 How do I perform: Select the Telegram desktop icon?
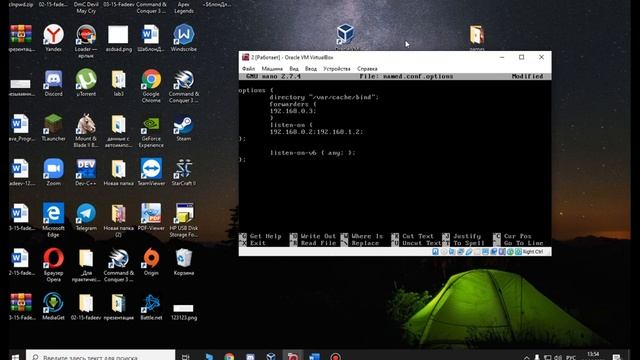86,217
